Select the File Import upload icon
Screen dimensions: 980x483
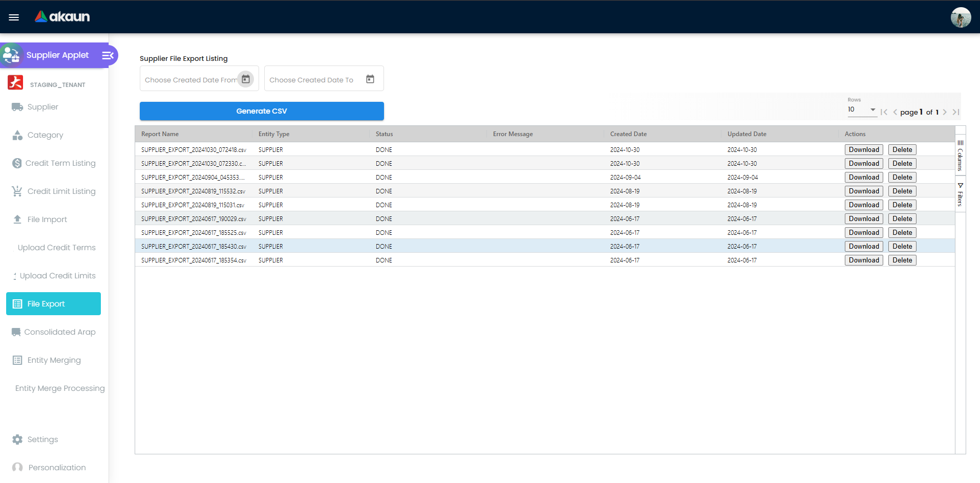click(x=17, y=219)
